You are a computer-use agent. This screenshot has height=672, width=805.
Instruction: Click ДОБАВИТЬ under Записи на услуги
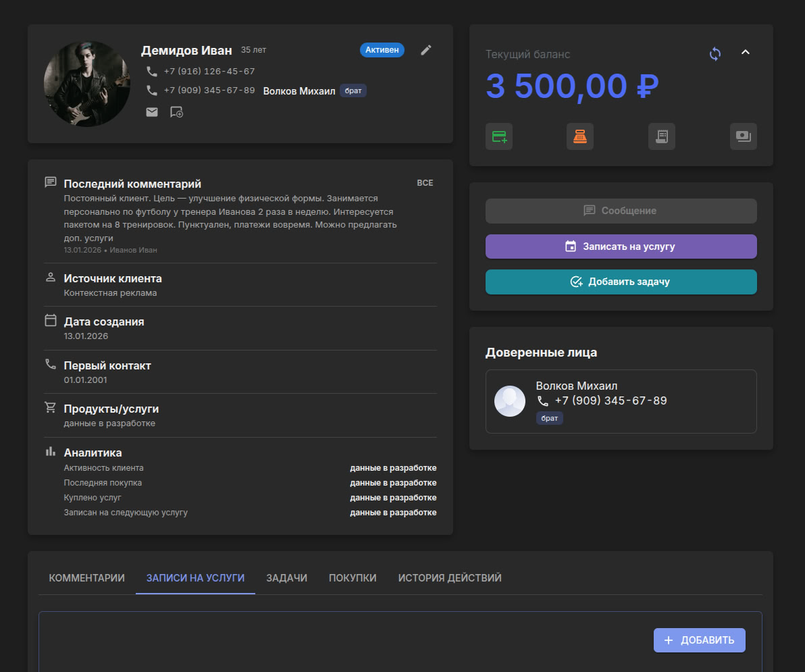[x=699, y=640]
